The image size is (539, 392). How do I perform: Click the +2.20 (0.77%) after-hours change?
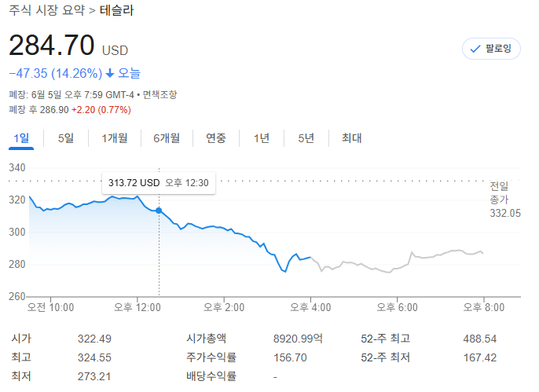101,110
